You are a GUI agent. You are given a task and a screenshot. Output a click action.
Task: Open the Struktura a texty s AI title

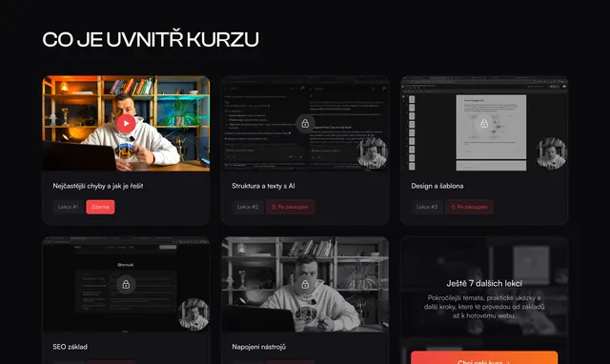coord(263,186)
